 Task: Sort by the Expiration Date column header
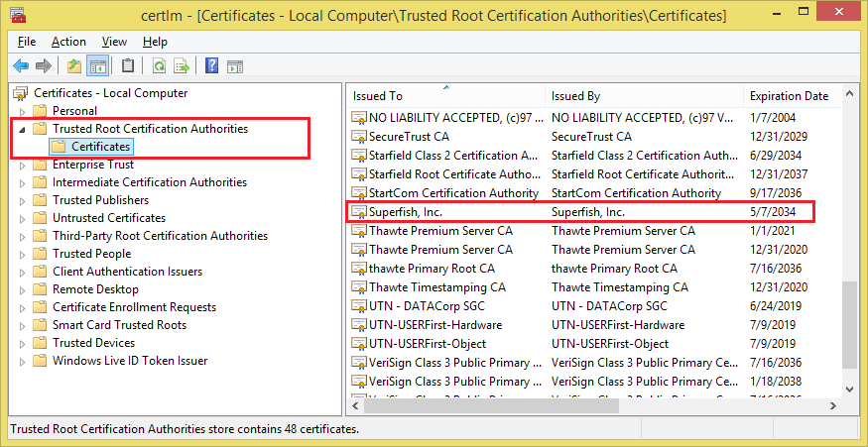click(x=791, y=96)
